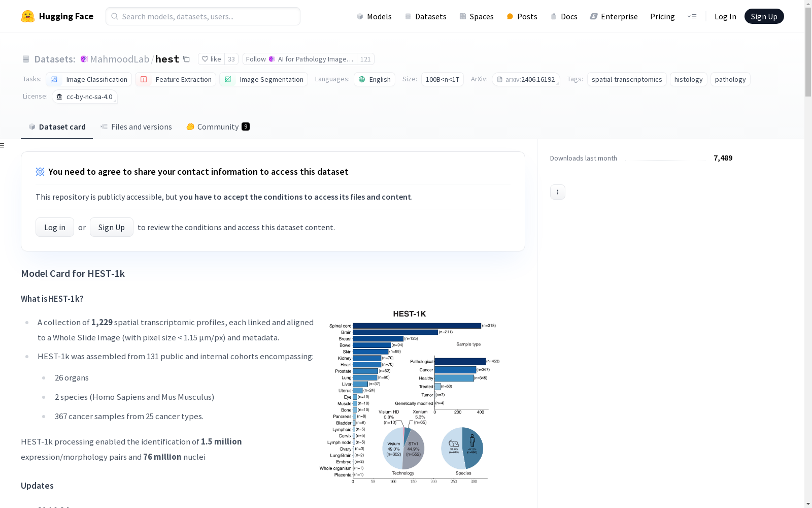This screenshot has height=508, width=812.
Task: View the 121 followers count
Action: tap(365, 59)
